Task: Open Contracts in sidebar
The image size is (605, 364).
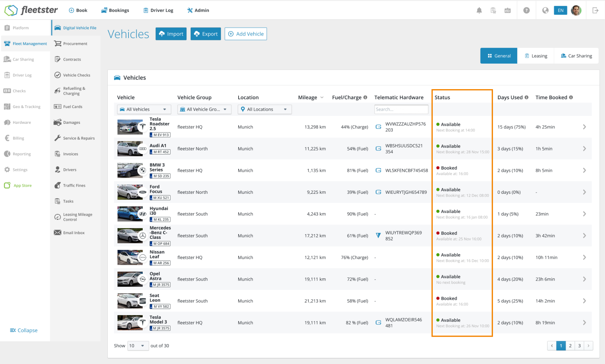Action: tap(68, 60)
